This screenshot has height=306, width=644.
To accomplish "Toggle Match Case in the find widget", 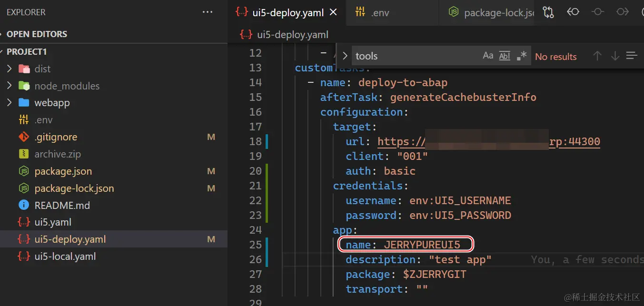I will pyautogui.click(x=488, y=56).
